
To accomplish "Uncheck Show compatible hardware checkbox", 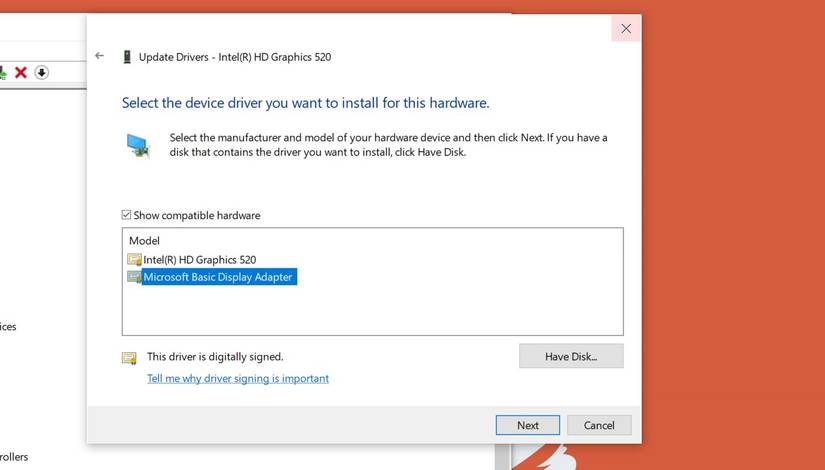I will click(x=127, y=215).
